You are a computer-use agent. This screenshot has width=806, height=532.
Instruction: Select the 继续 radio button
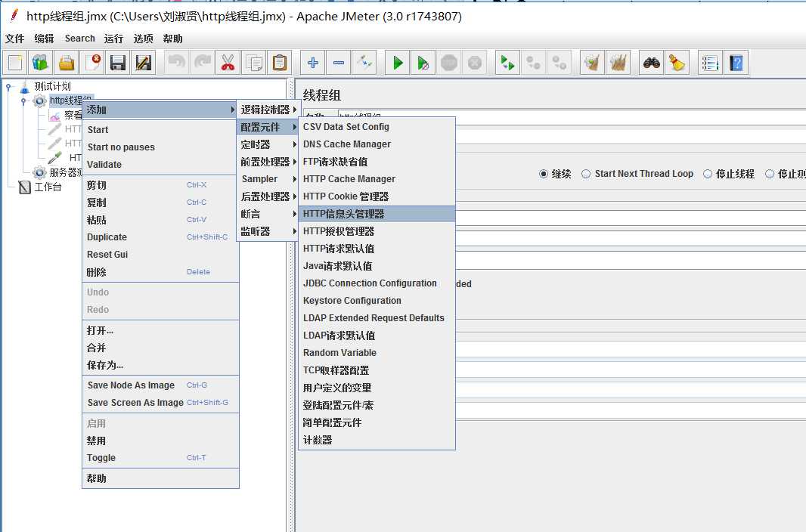tap(544, 174)
